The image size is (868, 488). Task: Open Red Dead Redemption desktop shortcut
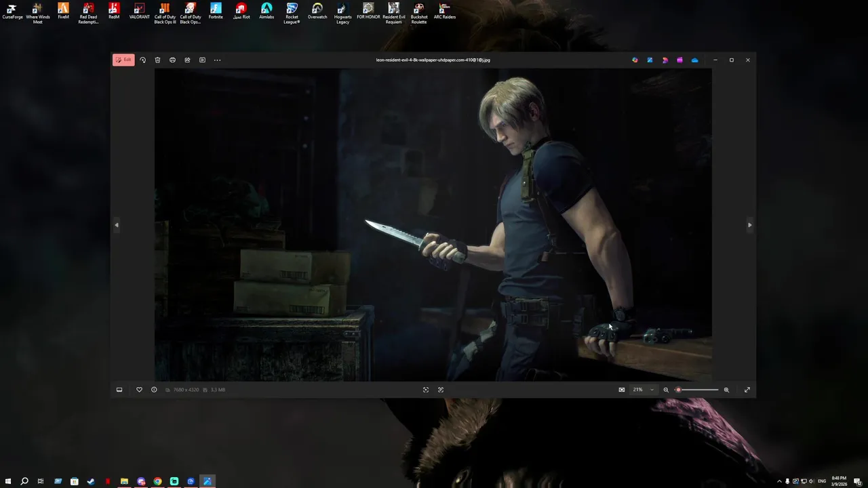(x=88, y=13)
